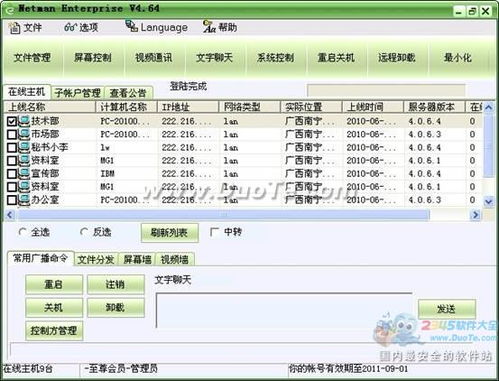This screenshot has width=499, height=381.
Task: Open the 常用广播命令 tab
Action: click(40, 258)
